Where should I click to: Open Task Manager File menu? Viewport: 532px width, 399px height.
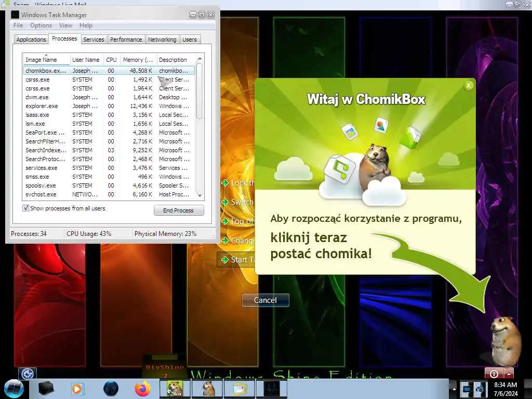pyautogui.click(x=18, y=25)
